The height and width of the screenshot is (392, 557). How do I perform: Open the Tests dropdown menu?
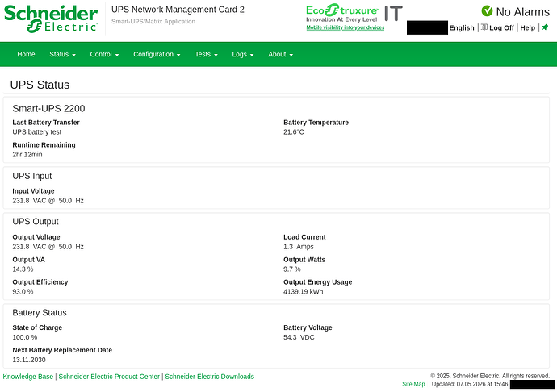tap(206, 54)
